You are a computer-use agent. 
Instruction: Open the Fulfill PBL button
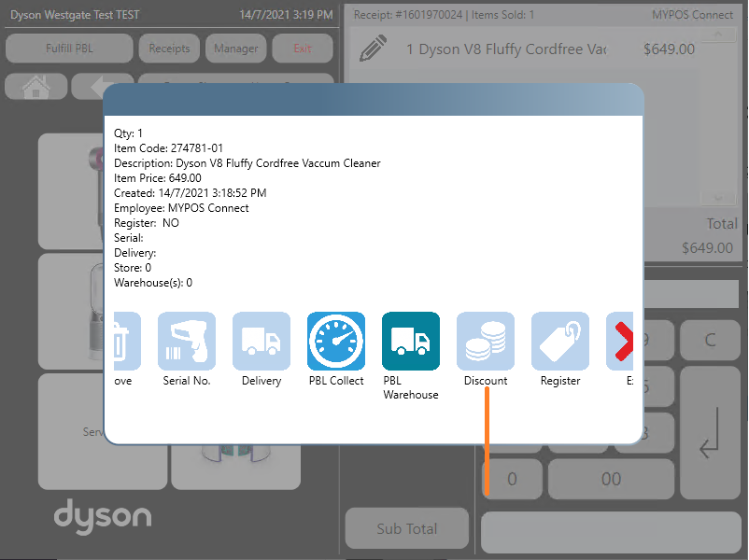pos(69,49)
